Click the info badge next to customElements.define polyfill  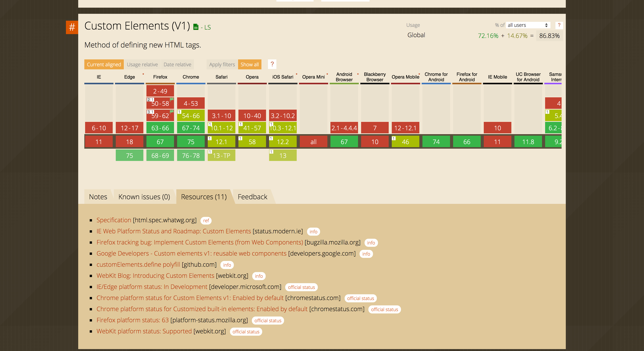coord(227,265)
